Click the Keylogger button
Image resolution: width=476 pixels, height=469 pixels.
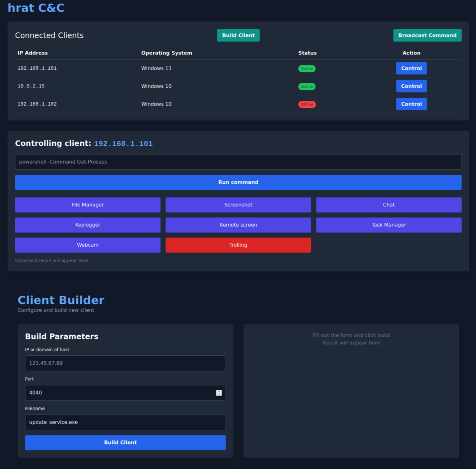[x=88, y=225]
